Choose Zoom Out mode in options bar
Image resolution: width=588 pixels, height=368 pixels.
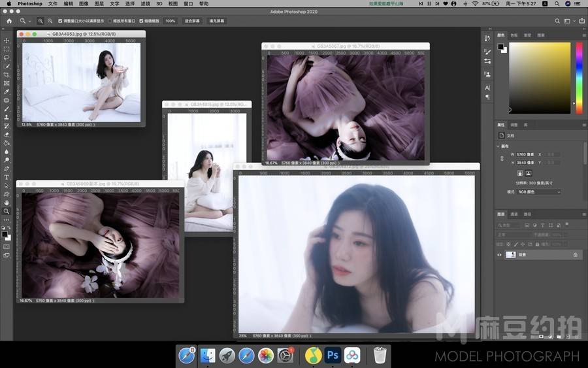[x=50, y=21]
